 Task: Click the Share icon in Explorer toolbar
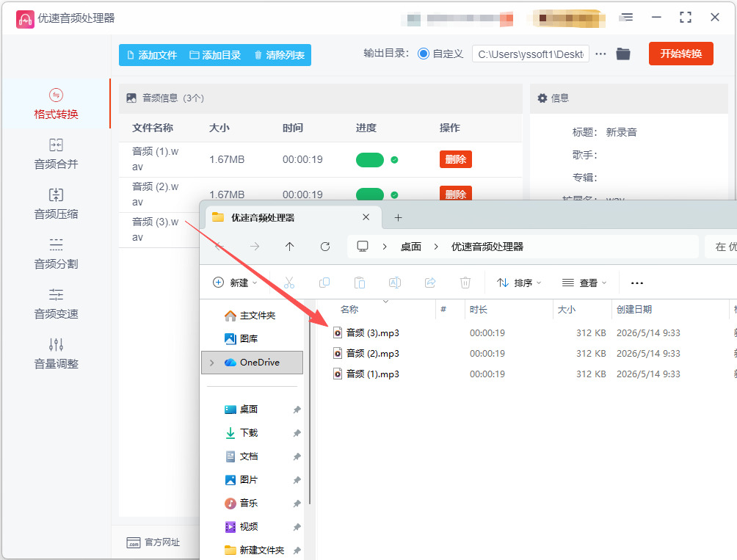[x=430, y=283]
